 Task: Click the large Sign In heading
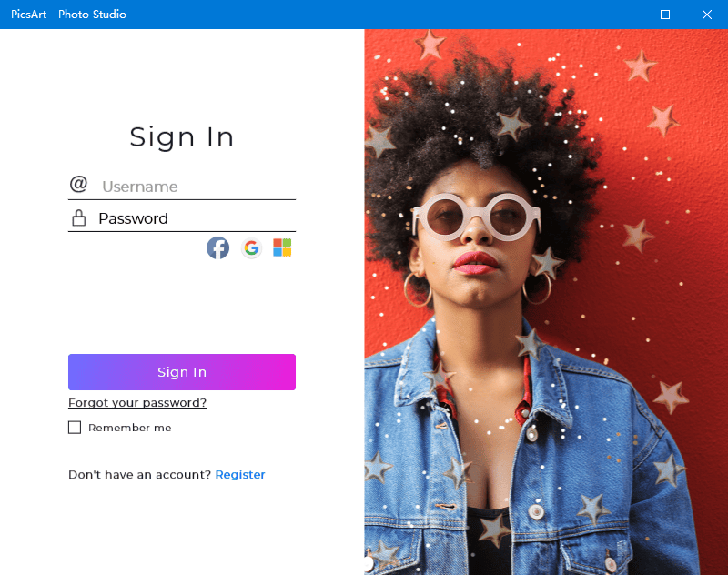coord(181,137)
